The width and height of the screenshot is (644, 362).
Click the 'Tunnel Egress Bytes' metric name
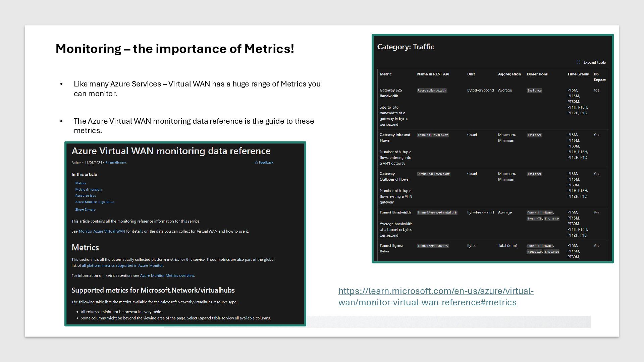(x=391, y=248)
